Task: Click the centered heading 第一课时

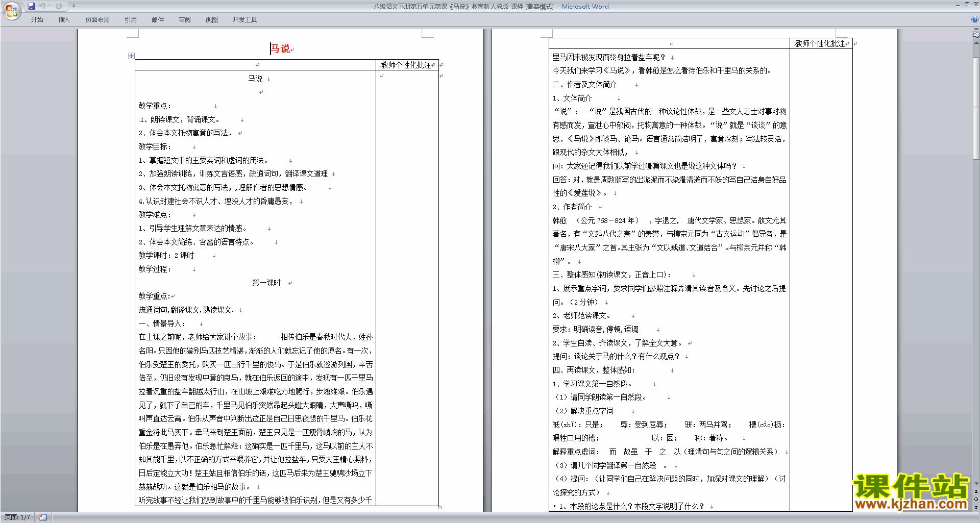Action: click(266, 283)
